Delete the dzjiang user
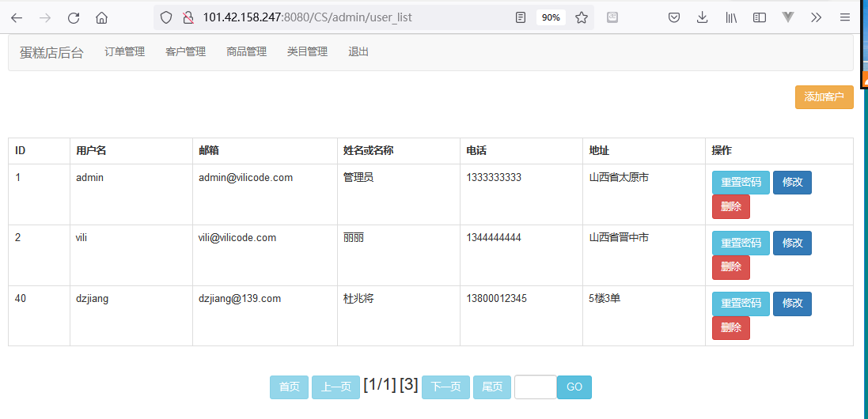Screen dimensions: 868x419 click(731, 328)
